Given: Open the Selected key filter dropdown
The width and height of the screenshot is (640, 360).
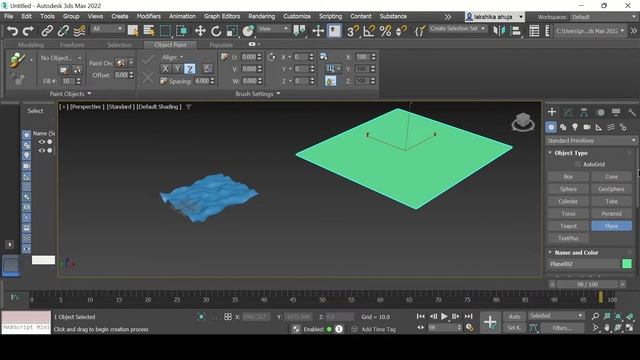Looking at the screenshot, I should 556,316.
